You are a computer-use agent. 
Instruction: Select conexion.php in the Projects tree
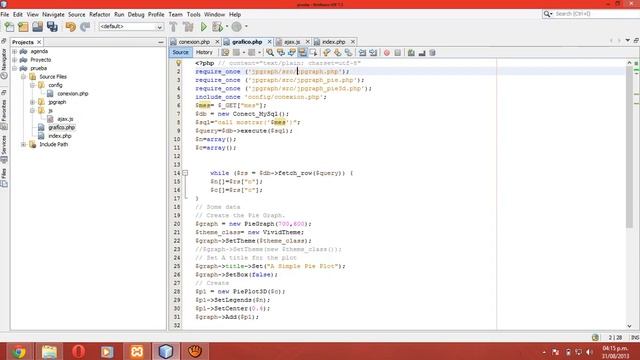point(73,94)
